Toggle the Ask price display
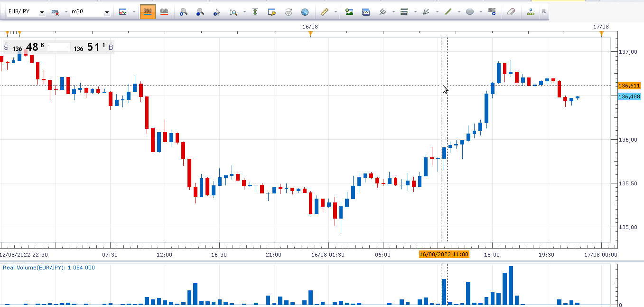This screenshot has width=644, height=307. click(164, 11)
